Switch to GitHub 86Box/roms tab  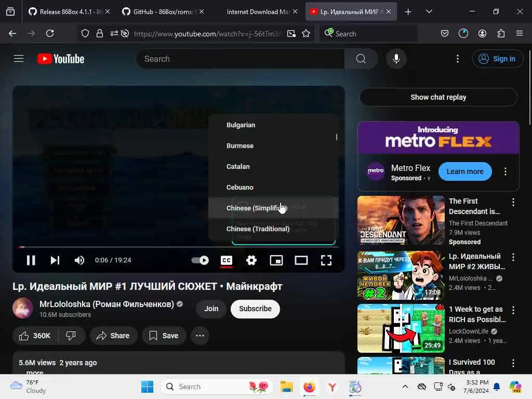pyautogui.click(x=163, y=12)
